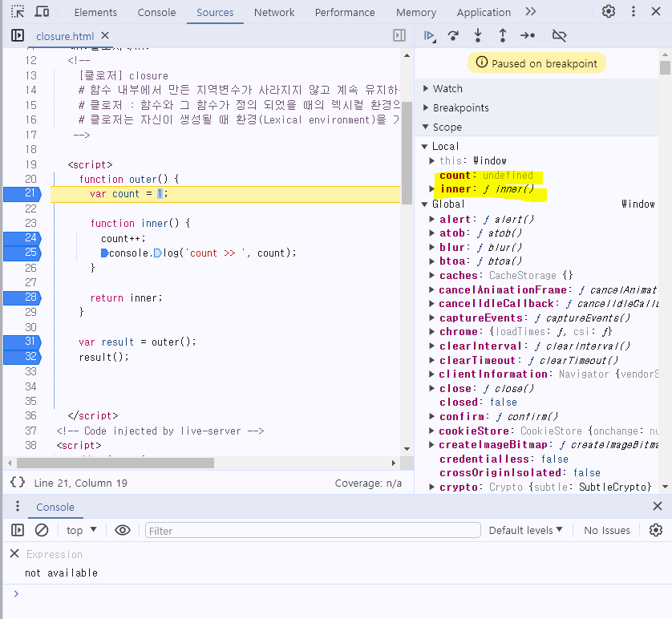Screen dimensions: 672x619
Task: Toggle breakpoint on line 21
Action: pyautogui.click(x=22, y=193)
